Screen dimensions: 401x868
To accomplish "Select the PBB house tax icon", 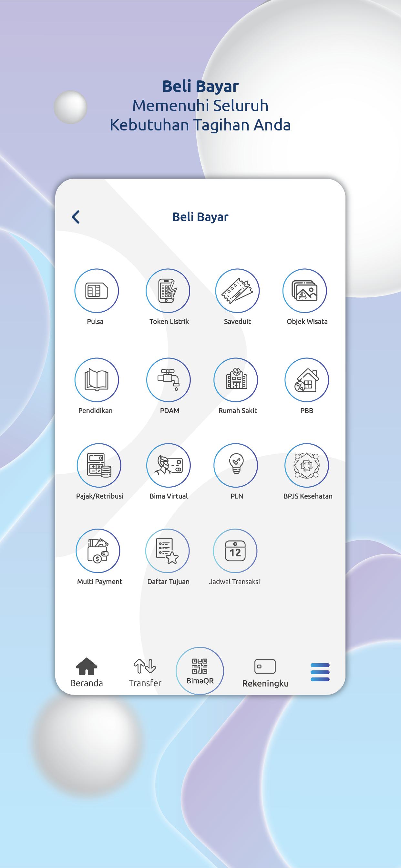I will pyautogui.click(x=307, y=380).
